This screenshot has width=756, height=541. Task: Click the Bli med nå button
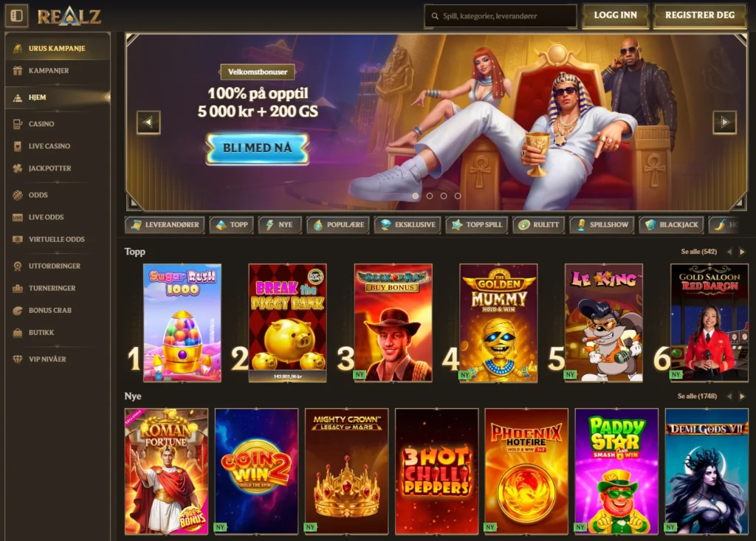(258, 148)
